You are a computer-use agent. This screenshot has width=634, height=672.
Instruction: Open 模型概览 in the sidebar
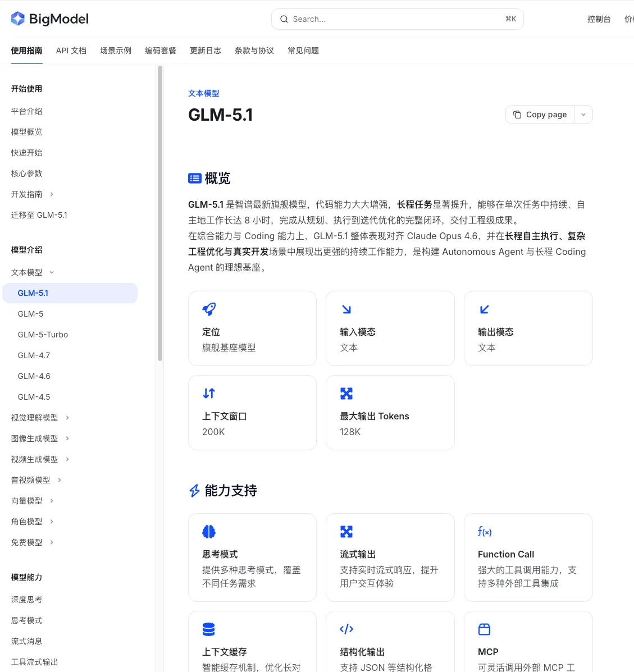click(26, 132)
